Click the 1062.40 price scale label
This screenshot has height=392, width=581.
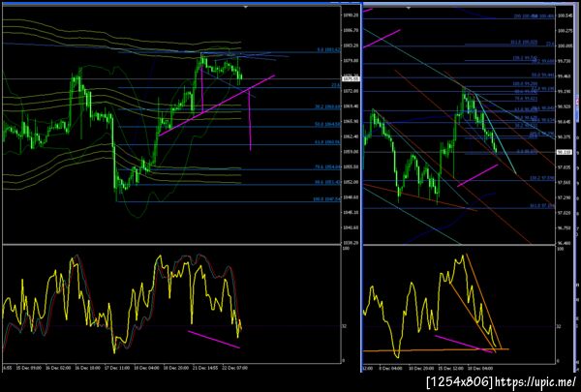point(350,136)
